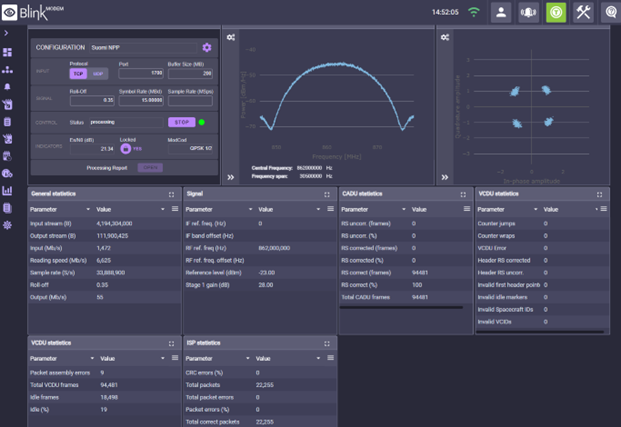Click horizontal scrollbar under Invalid VCIDs row
This screenshot has width=621, height=427.
coord(540,332)
